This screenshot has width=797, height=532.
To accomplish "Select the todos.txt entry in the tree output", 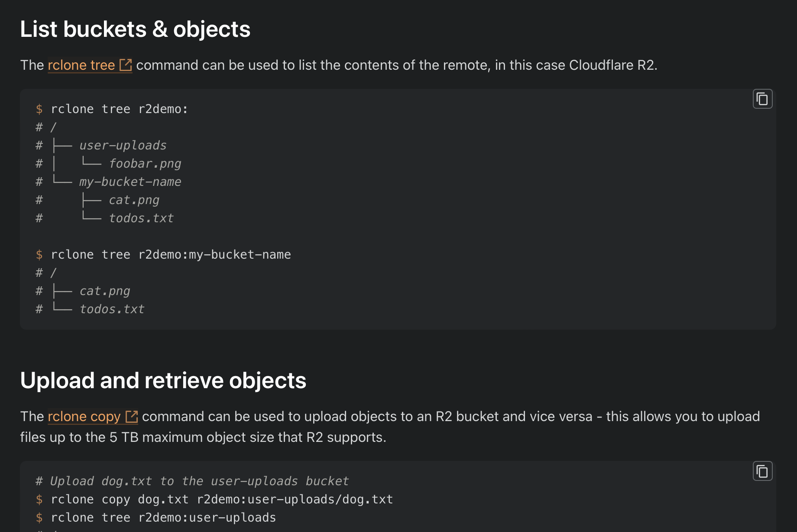I will [141, 218].
